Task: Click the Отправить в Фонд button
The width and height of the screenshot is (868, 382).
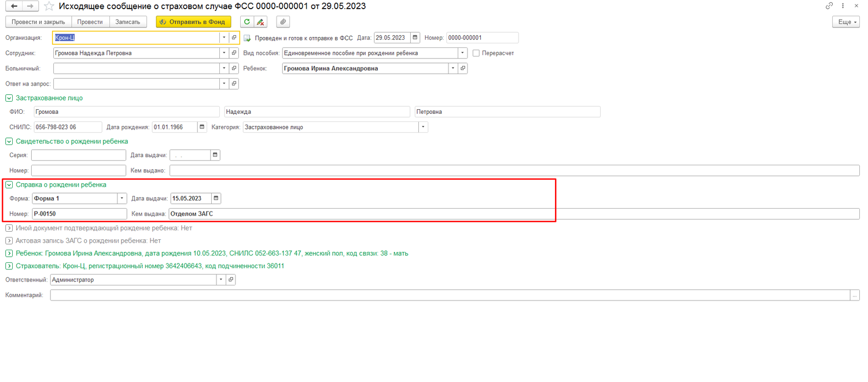Action: pyautogui.click(x=194, y=22)
